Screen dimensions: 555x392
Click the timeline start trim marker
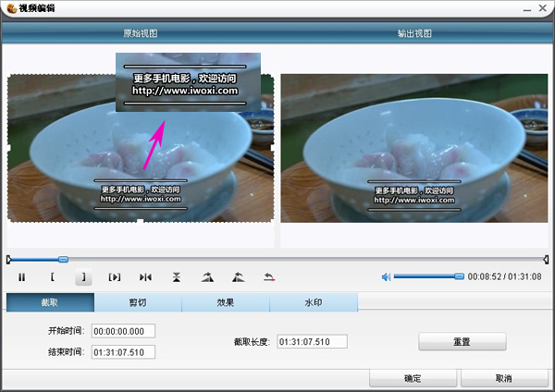[9, 260]
